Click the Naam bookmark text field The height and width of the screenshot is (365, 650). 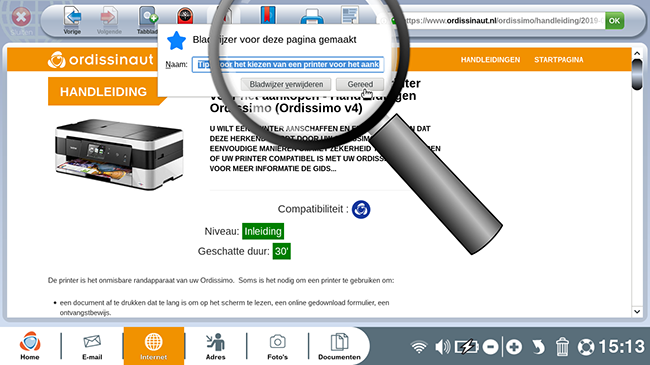[x=288, y=64]
